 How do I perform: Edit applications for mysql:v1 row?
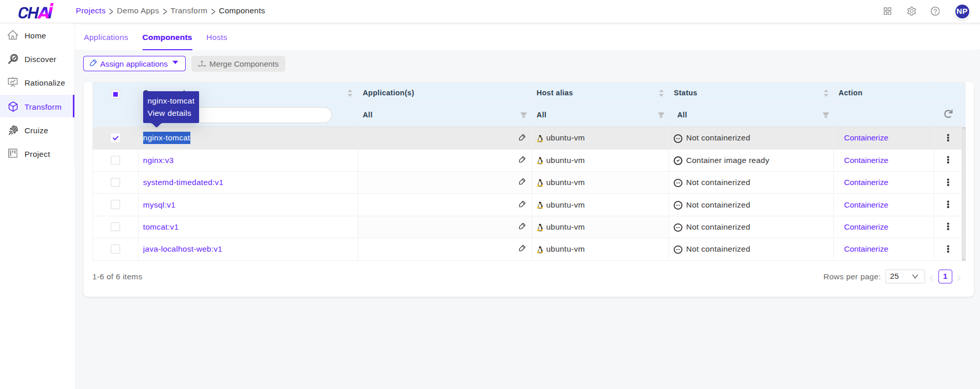point(522,204)
